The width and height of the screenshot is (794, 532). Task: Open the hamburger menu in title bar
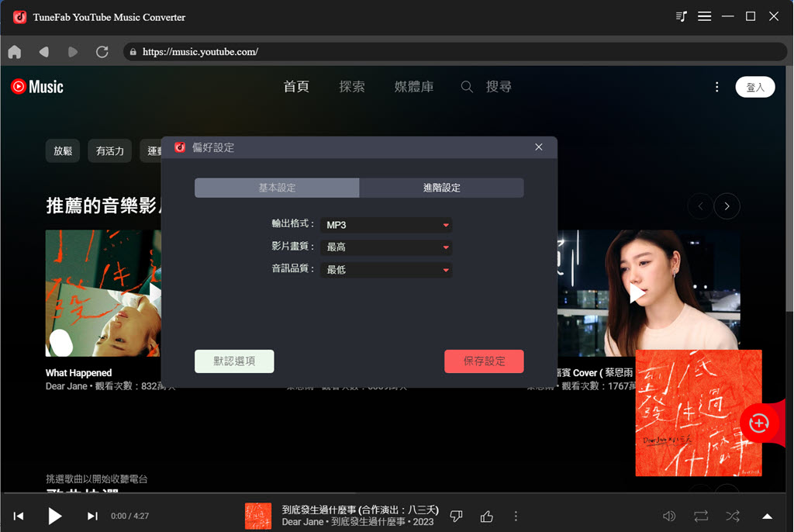point(704,17)
